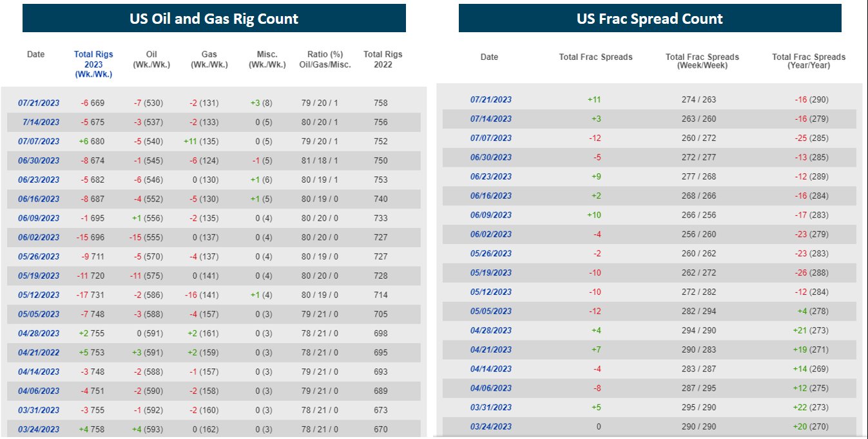Select the 'Total Rigs 2022' column header
This screenshot has height=439, width=868.
[x=383, y=59]
